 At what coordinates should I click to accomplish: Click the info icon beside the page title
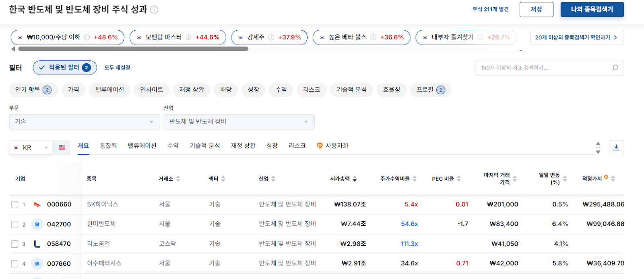(154, 10)
